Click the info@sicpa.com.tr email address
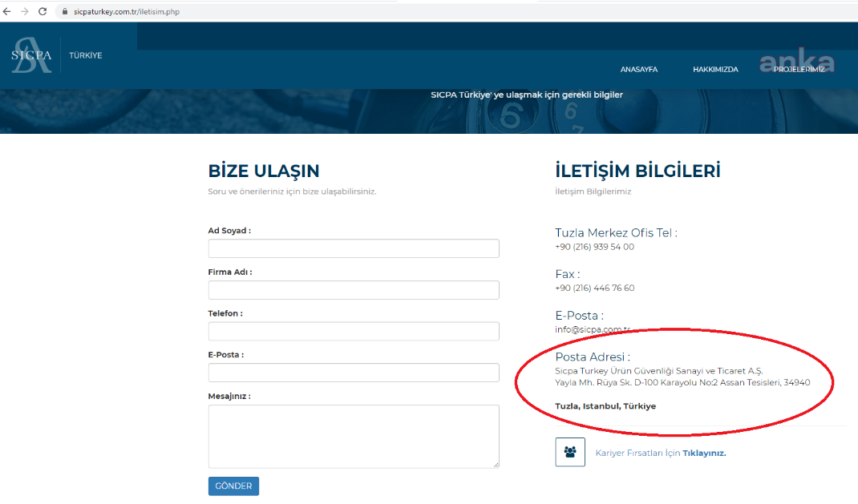The image size is (858, 504). [x=593, y=329]
